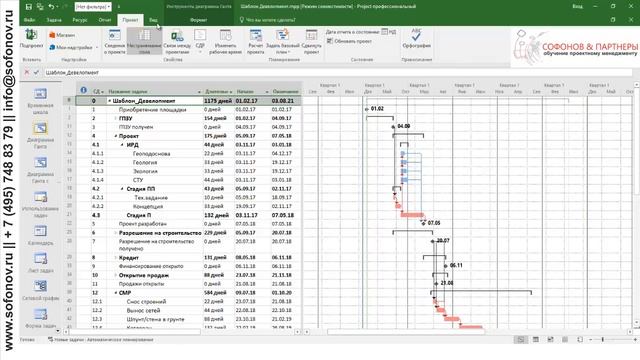This screenshot has width=640, height=360.
Task: Click the Настраиваемые поля button
Action: coord(144,42)
